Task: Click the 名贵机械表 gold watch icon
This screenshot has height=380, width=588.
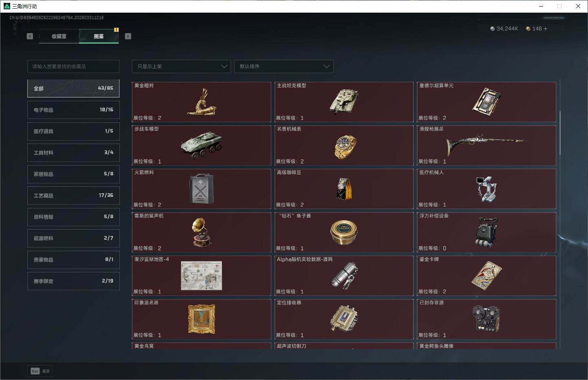Action: click(x=345, y=146)
